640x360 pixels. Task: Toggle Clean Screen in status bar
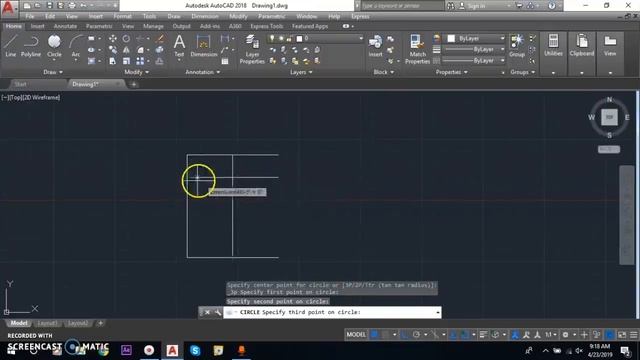622,335
